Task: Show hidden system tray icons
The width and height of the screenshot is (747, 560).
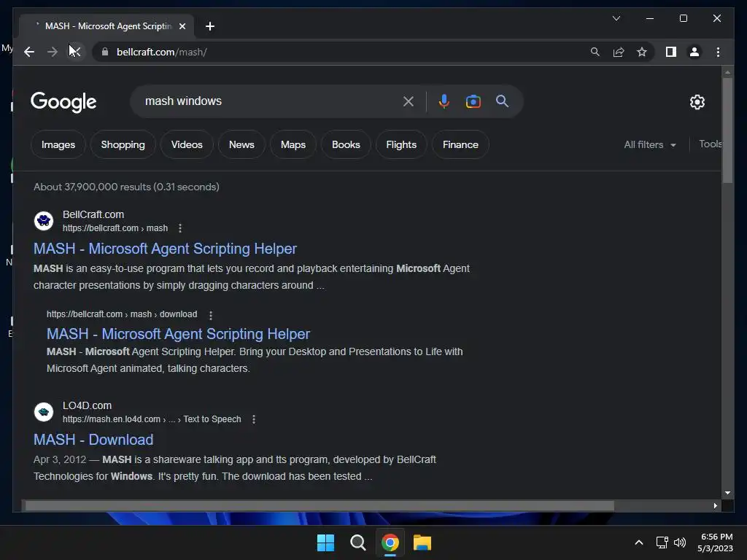Action: click(x=639, y=542)
